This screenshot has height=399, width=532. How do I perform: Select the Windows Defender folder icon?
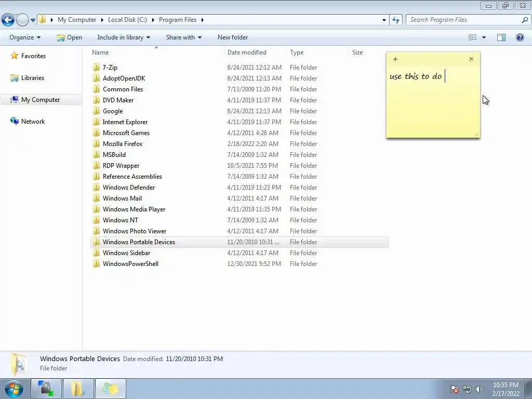coord(96,187)
